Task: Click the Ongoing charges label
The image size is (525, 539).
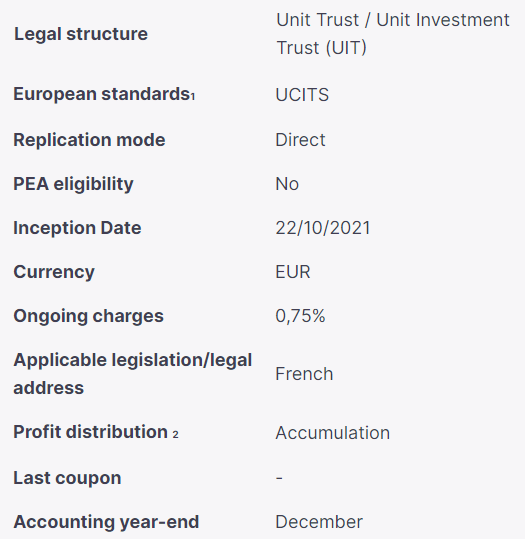Action: pos(88,316)
